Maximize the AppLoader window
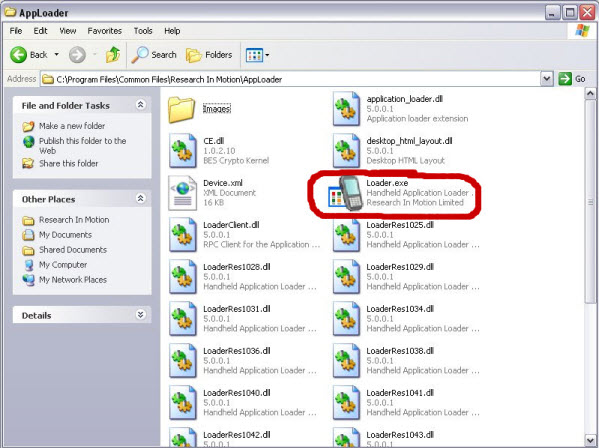 pyautogui.click(x=569, y=13)
